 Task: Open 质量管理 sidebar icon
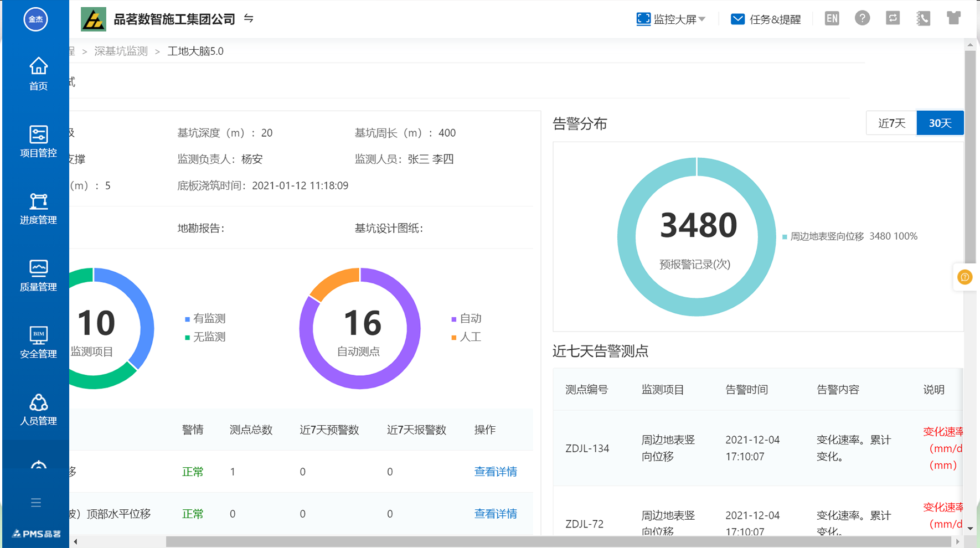(38, 275)
